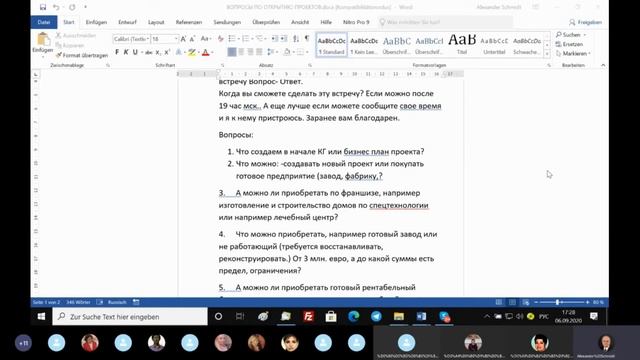Click the bulleted list icon

(x=232, y=39)
